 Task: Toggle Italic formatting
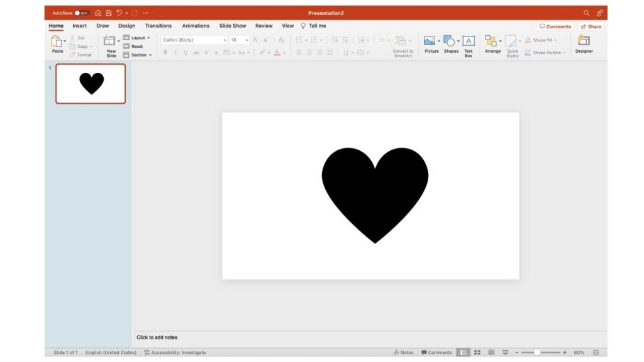(175, 53)
